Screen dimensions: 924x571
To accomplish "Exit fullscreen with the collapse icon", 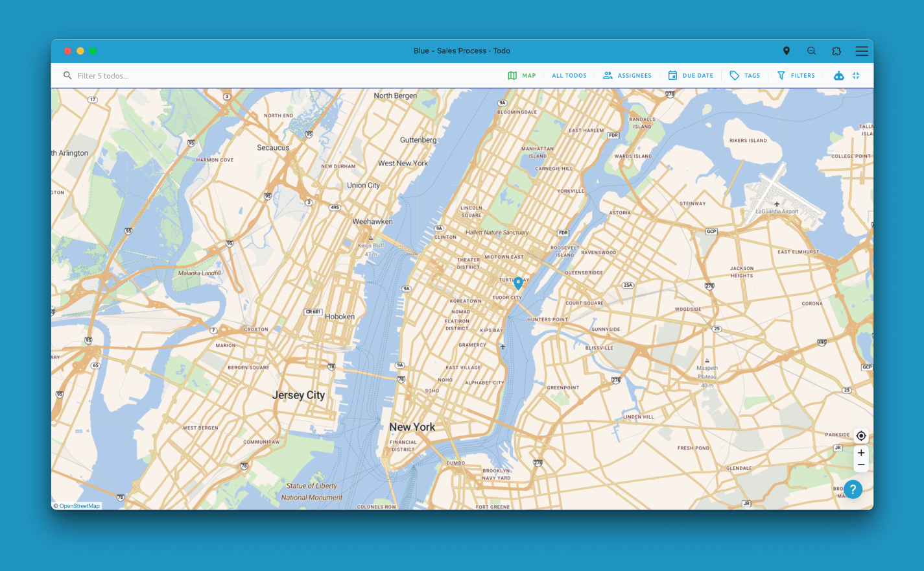I will point(856,75).
